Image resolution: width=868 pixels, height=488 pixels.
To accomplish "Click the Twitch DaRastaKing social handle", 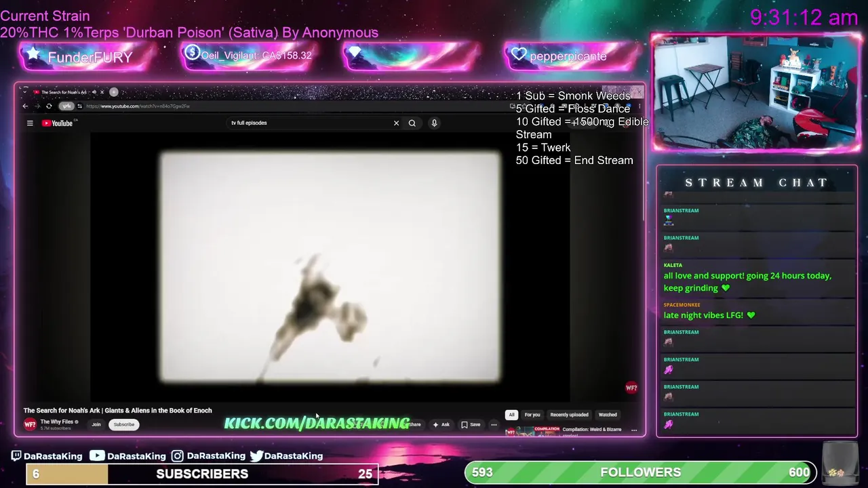I will pos(46,456).
